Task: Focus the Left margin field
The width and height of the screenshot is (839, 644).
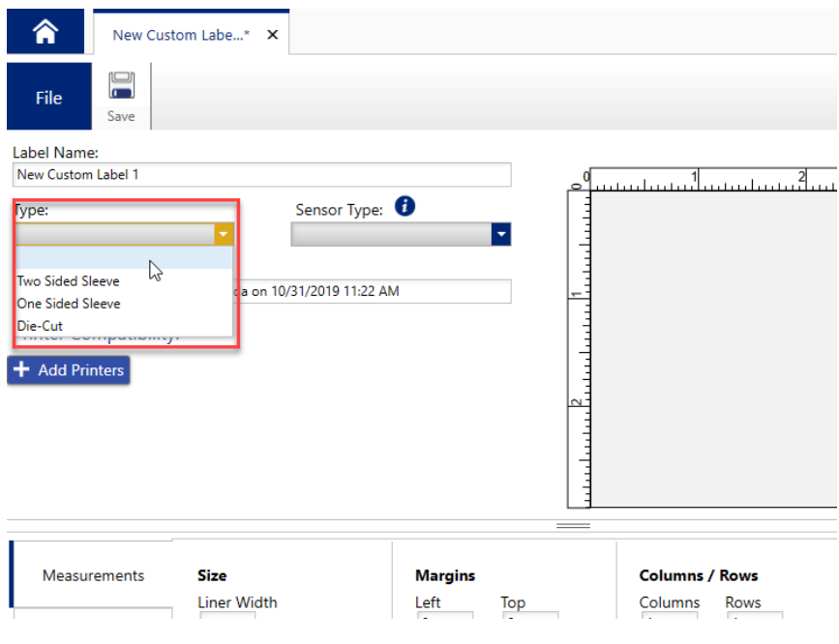Action: (444, 619)
